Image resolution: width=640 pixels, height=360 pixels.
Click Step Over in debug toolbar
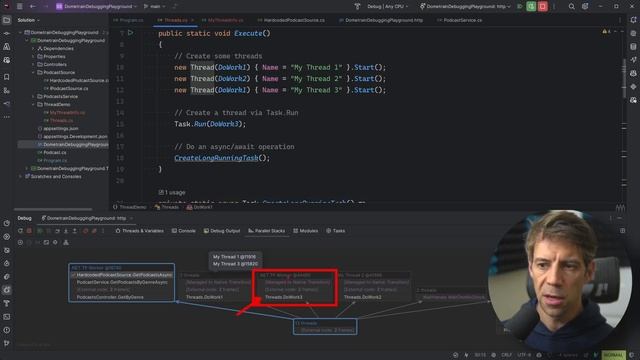57,231
